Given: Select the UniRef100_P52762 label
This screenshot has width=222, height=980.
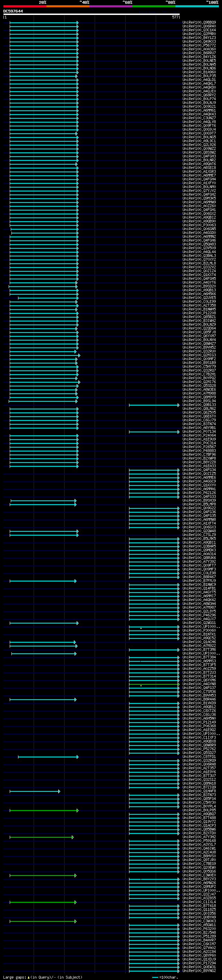Looking at the screenshot, I should point(199,749).
